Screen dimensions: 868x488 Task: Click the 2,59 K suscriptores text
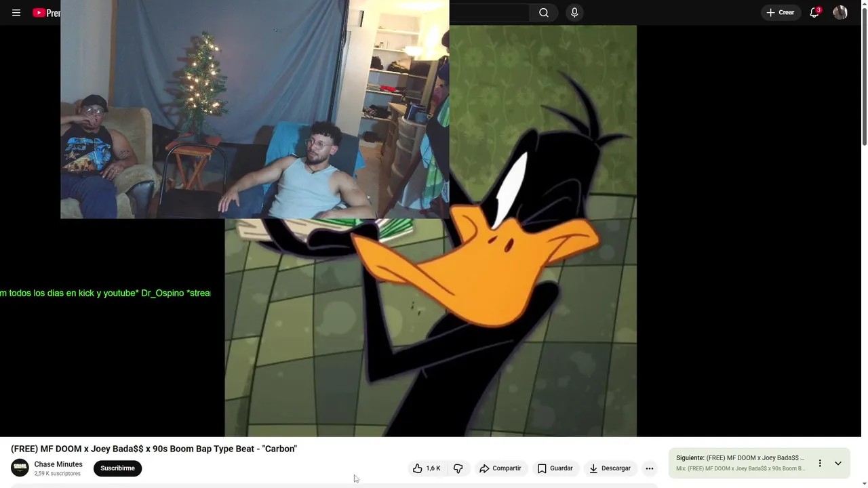coord(58,474)
